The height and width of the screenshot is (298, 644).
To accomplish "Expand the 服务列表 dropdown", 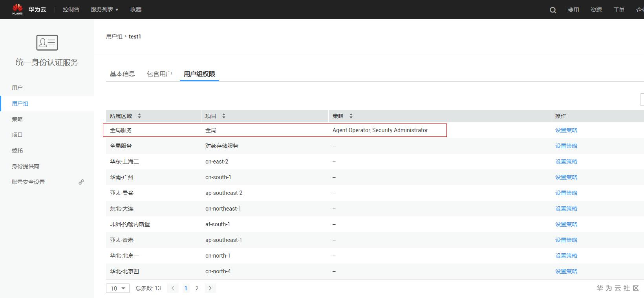I will (x=104, y=9).
